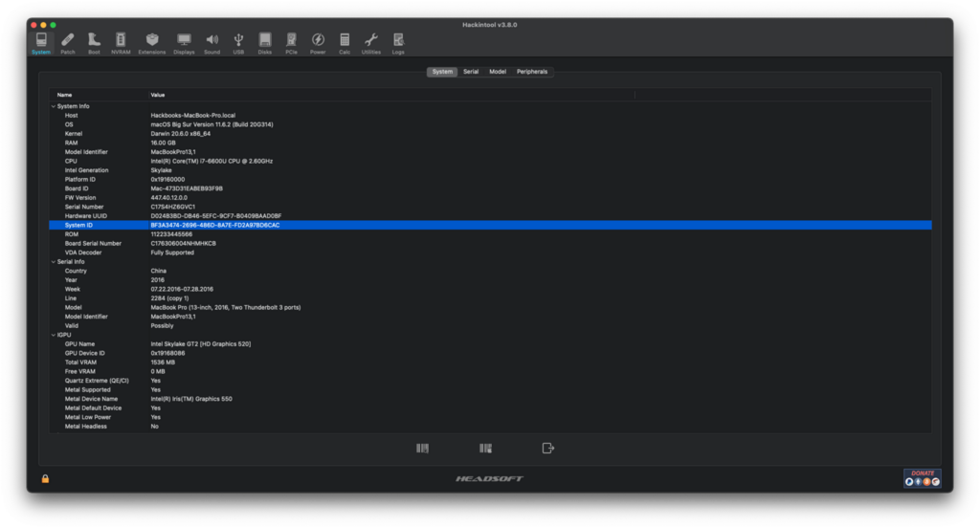This screenshot has height=528, width=980.
Task: Select the VDA Decoder row
Action: 491,253
